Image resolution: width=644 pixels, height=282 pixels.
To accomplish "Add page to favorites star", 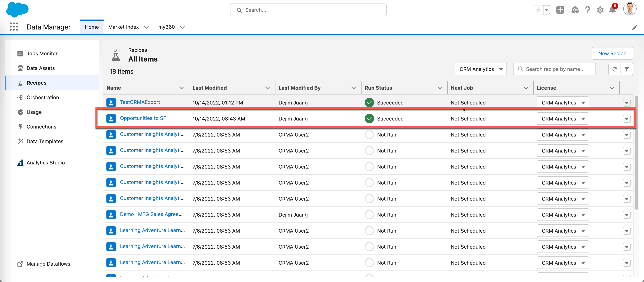I will coord(538,10).
